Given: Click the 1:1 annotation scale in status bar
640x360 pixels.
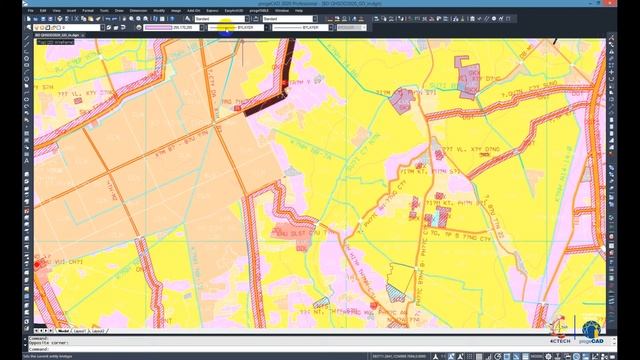Looking at the screenshot, I should point(443,356).
